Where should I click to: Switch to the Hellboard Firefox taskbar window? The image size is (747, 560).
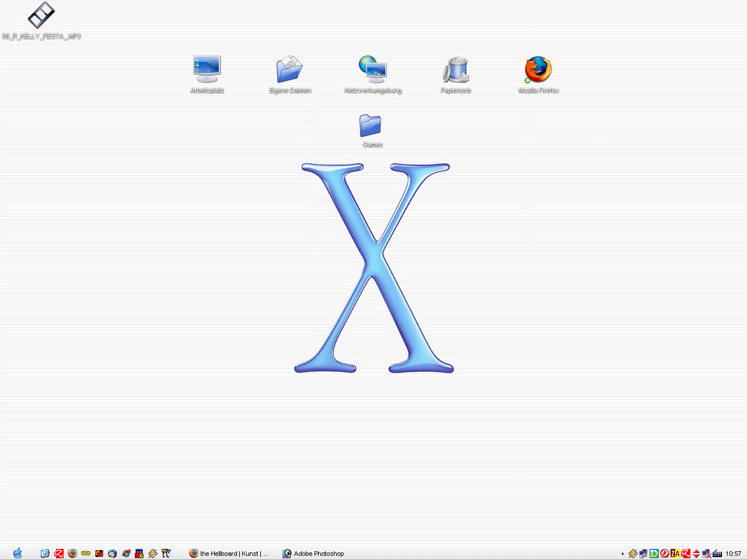(x=229, y=554)
